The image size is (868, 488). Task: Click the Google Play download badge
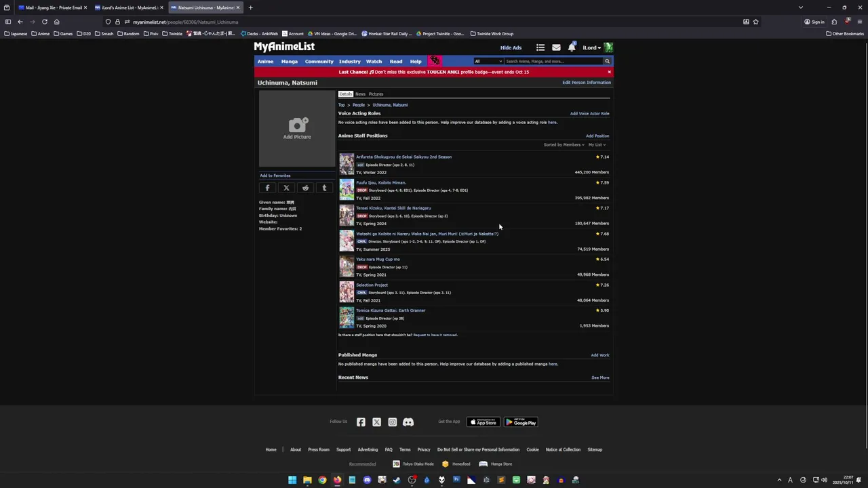(x=521, y=422)
